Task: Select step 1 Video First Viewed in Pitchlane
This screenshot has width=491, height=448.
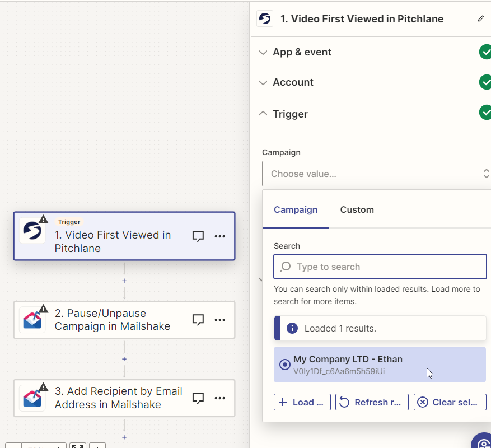Action: coord(124,236)
